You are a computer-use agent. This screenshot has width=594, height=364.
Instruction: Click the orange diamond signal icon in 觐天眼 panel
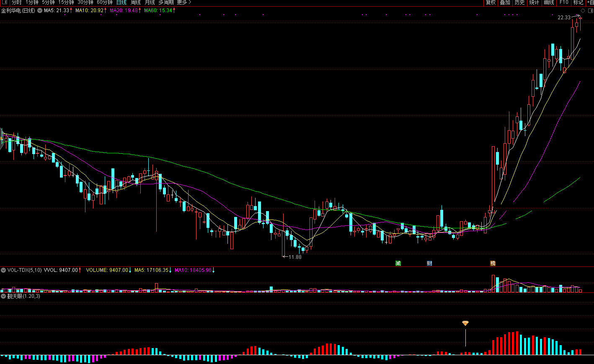point(465,323)
